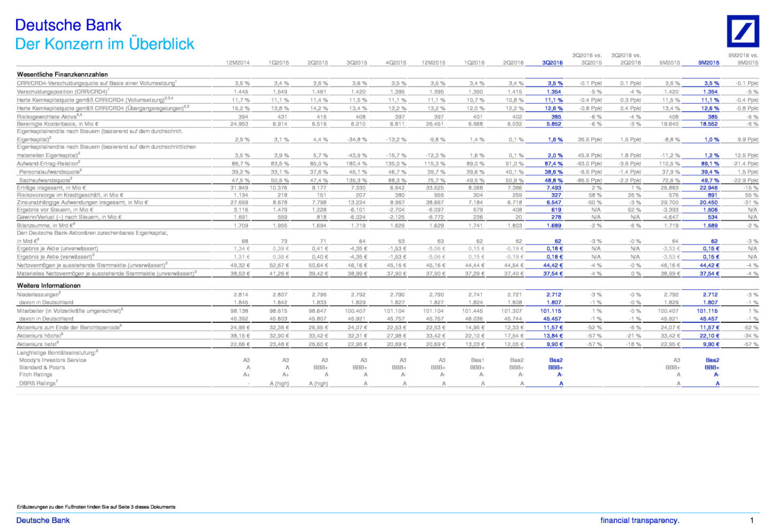Click the '1Q2015' column header

tap(279, 63)
